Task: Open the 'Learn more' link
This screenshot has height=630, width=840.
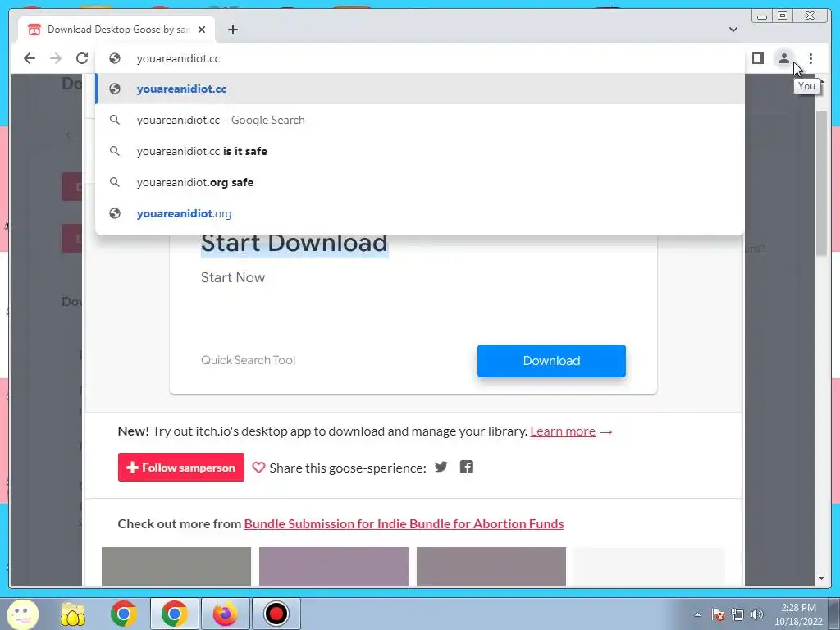Action: pos(563,431)
